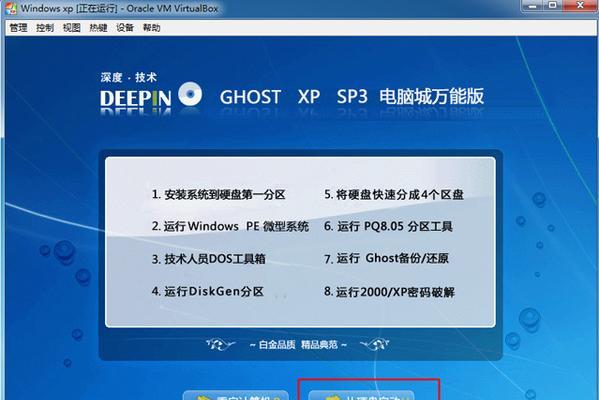Viewport: 599px width, 400px height.
Task: Select option 2 运行 Windows PE 微型系统
Action: pos(230,226)
